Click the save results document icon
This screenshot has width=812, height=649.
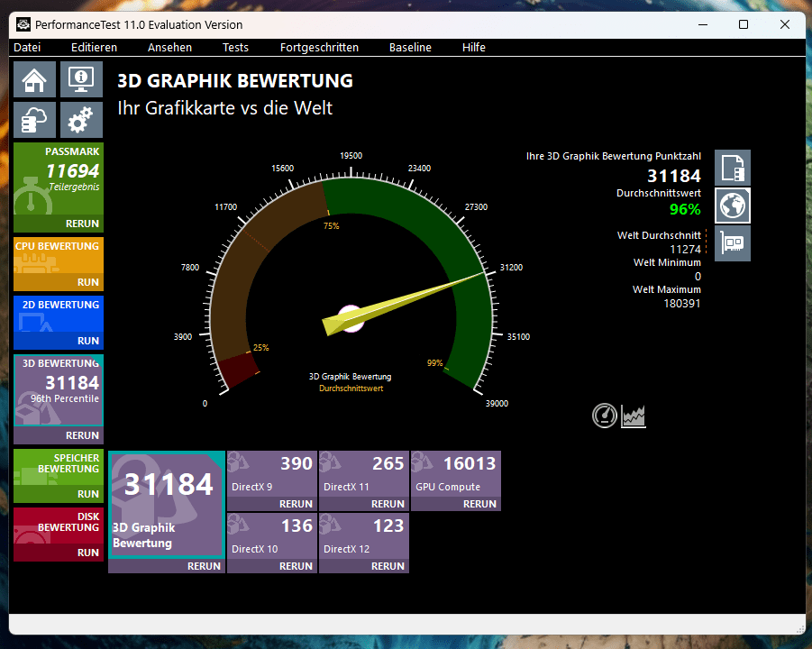coord(733,168)
